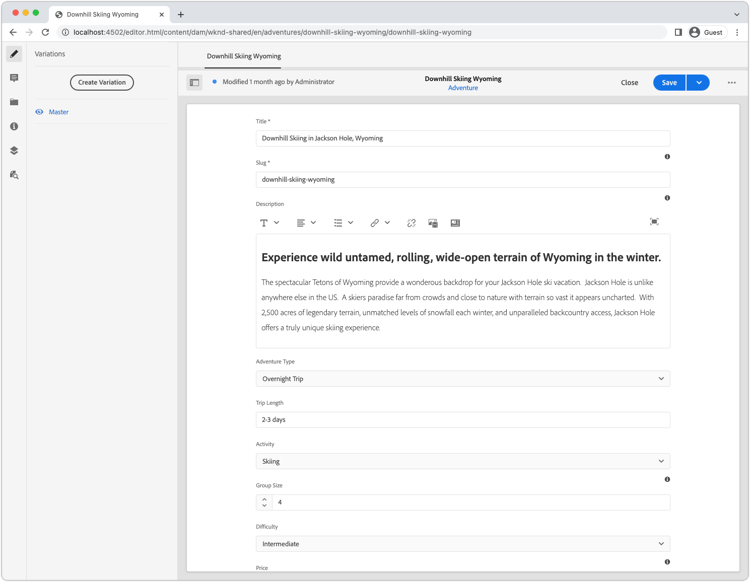
Task: Select the Downhill Skiing Wyoming editor tab
Action: pyautogui.click(x=243, y=56)
